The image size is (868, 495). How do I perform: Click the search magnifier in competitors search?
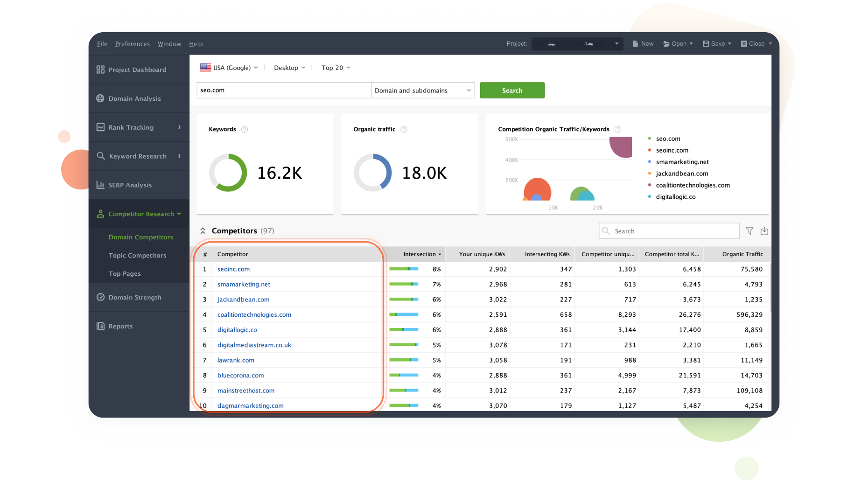click(x=606, y=231)
